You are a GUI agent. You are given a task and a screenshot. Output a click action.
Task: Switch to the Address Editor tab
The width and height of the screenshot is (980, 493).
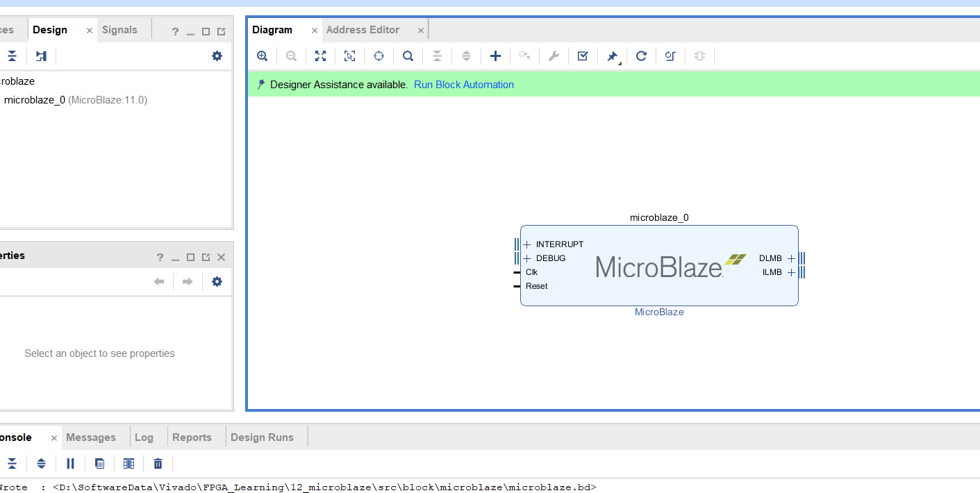(363, 30)
